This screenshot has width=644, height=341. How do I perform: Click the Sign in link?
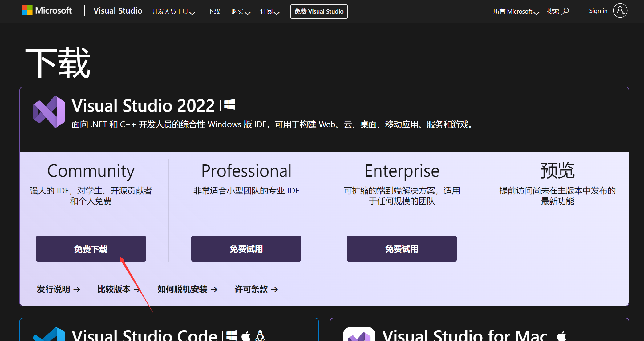[598, 11]
